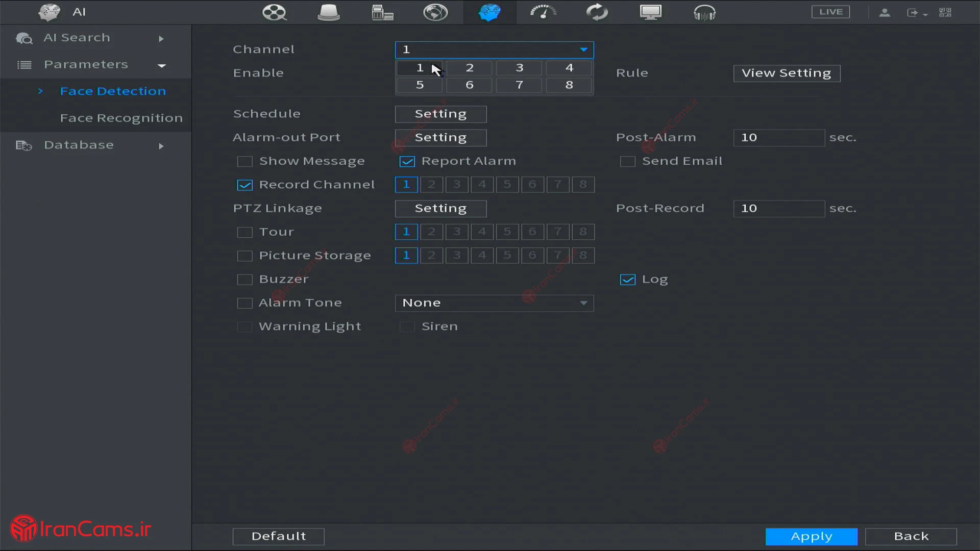
Task: Click the QR code icon
Action: [945, 12]
